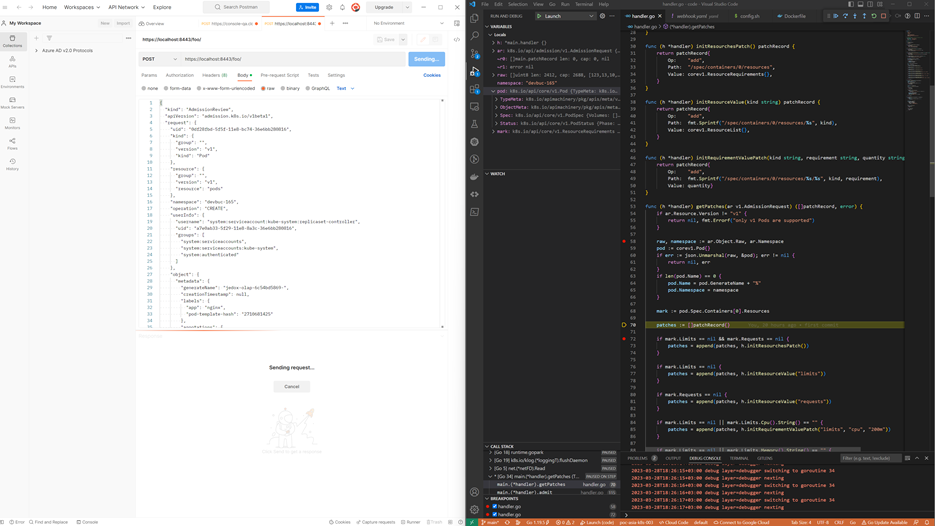
Task: Open the Launch debug configuration dropdown
Action: click(x=565, y=16)
